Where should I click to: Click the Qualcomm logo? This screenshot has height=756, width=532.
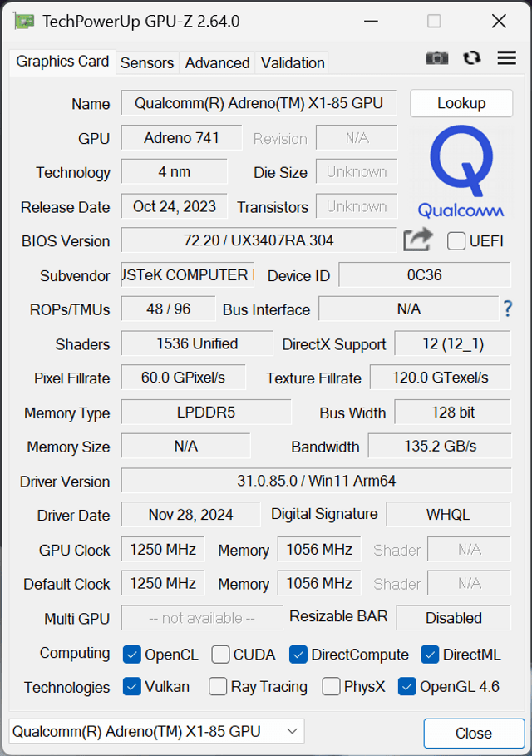point(461,171)
